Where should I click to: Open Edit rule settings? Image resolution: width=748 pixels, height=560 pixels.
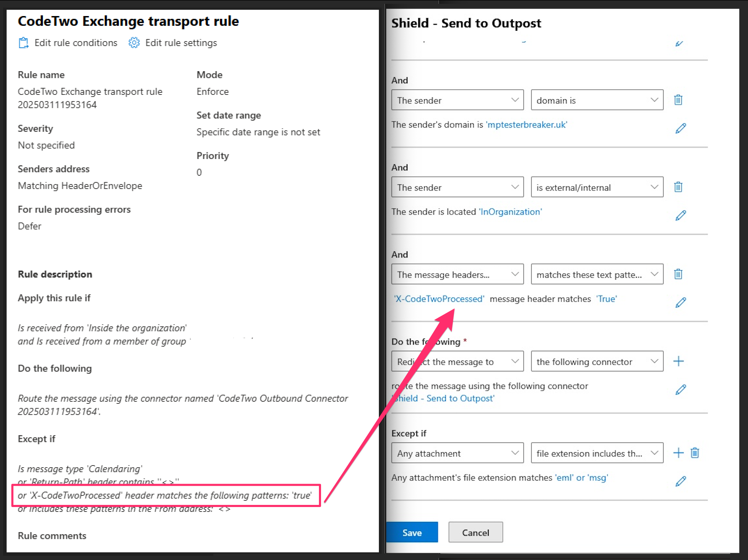[x=173, y=43]
